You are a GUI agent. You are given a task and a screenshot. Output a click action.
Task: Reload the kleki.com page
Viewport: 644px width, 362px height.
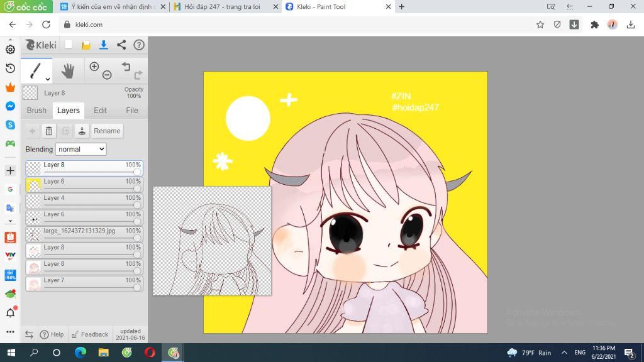click(x=46, y=25)
